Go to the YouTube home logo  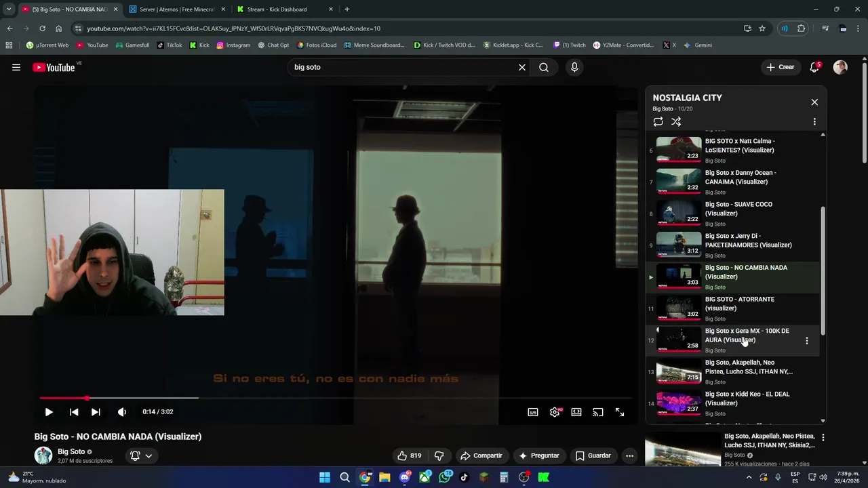[x=54, y=67]
